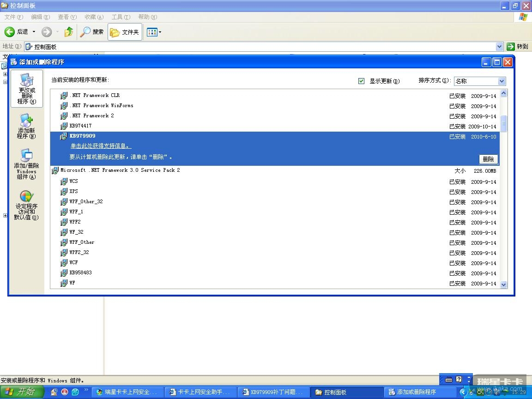This screenshot has height=399, width=532.
Task: Click icon beside WCF entry
Action: coord(64,263)
